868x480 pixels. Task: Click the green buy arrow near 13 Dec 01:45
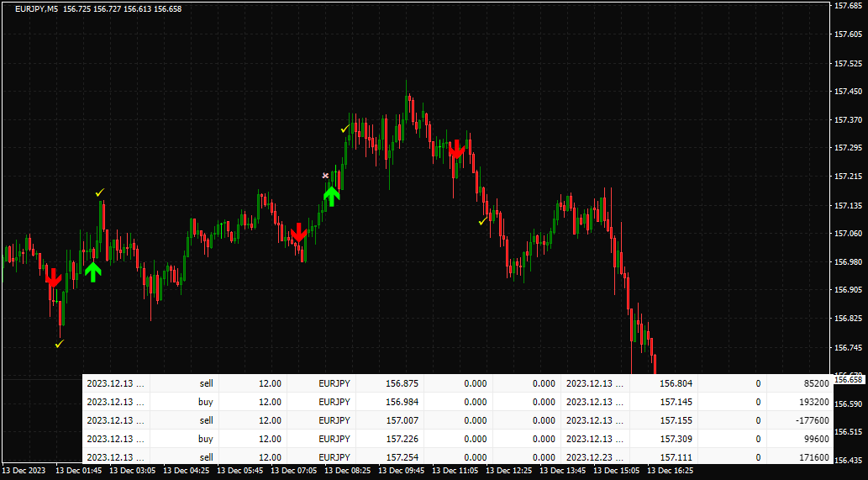[93, 272]
